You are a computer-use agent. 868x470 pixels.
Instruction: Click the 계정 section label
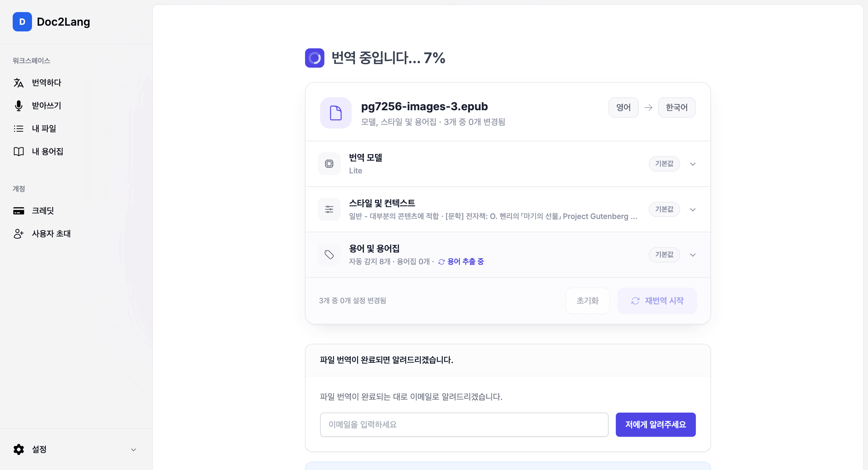pos(19,189)
